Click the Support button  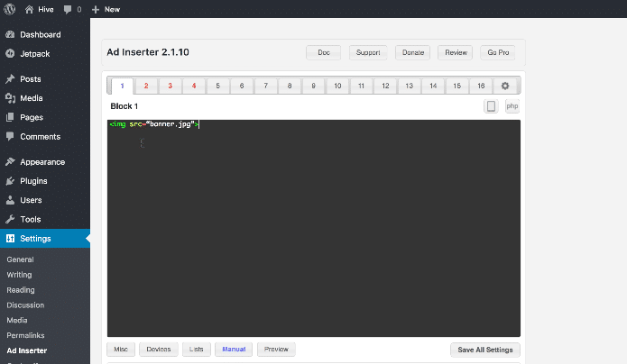368,52
